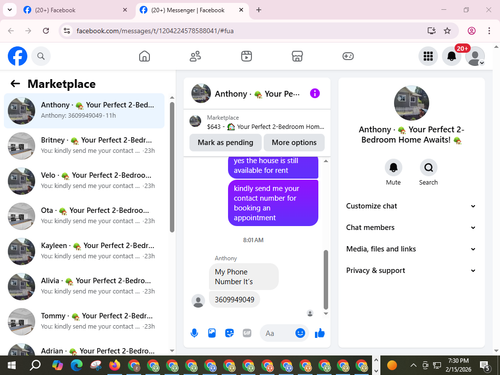Viewport: 500px width, 375px height.
Task: Record a voice clip with microphone
Action: 194,333
